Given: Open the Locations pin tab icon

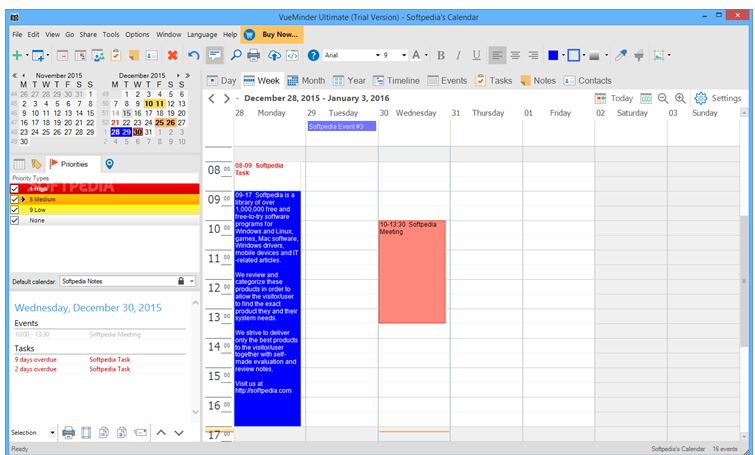Looking at the screenshot, I should coord(109,164).
